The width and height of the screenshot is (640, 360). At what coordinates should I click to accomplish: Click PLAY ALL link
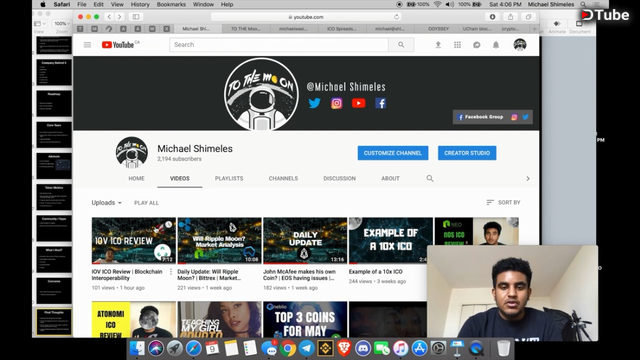146,203
